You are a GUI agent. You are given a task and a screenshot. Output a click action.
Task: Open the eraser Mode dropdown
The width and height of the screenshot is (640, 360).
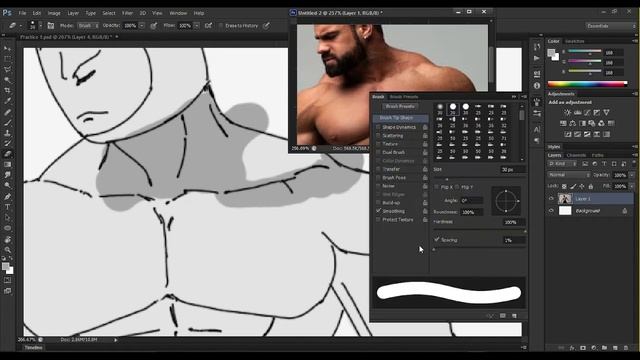coord(88,26)
